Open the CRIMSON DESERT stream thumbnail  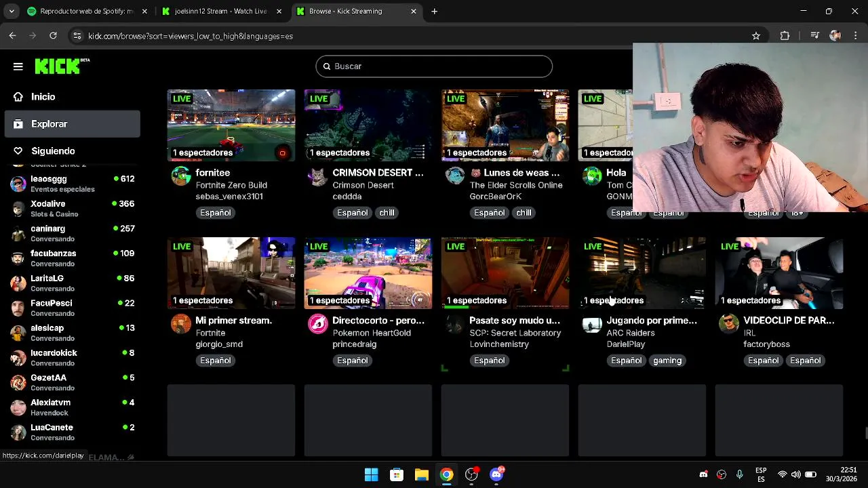(x=368, y=125)
